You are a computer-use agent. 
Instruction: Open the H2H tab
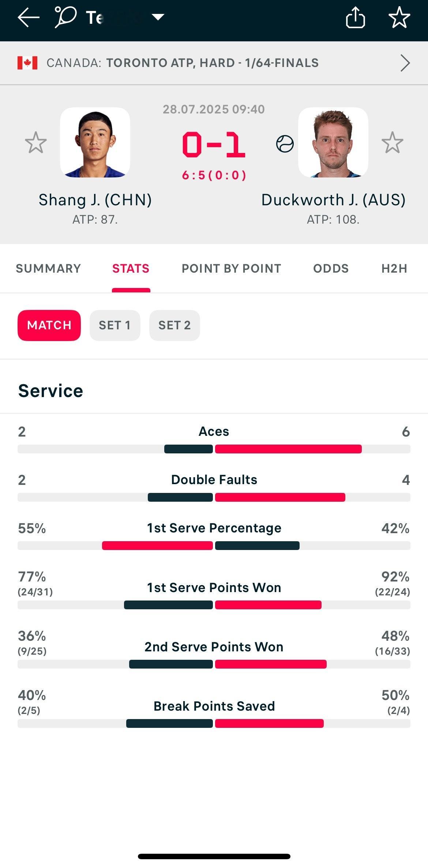click(394, 269)
